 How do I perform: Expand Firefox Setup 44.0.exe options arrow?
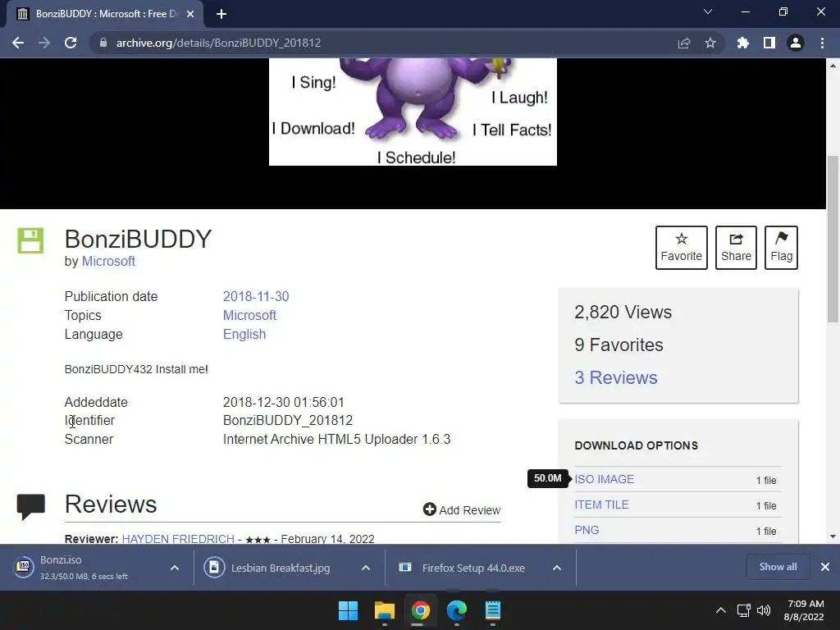point(557,568)
